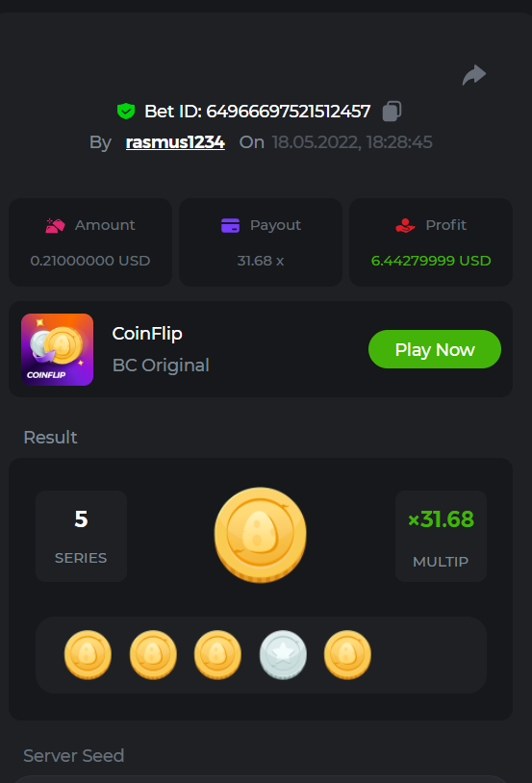Screen dimensions: 532x783
Task: Select the third gold coin in series
Action: (217, 655)
